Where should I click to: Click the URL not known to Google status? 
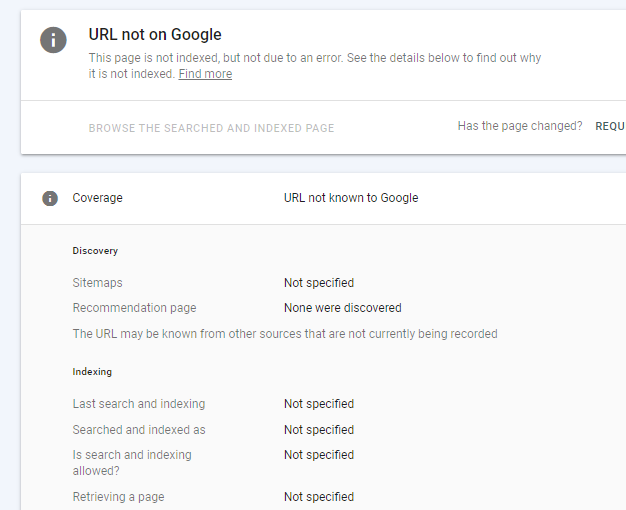point(351,198)
